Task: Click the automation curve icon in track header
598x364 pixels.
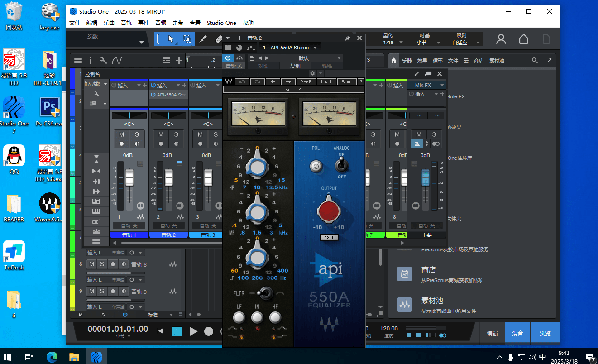Action: pyautogui.click(x=117, y=60)
